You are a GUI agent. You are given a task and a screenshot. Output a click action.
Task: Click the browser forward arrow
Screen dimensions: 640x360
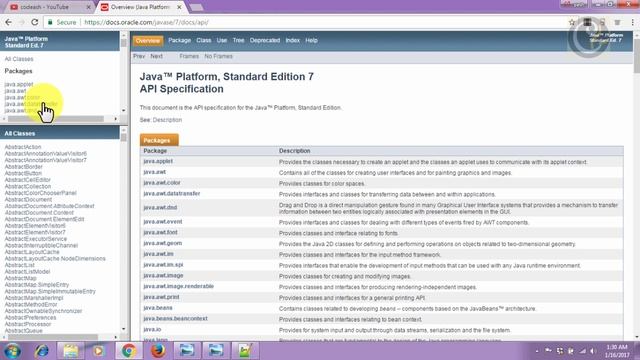click(x=21, y=22)
